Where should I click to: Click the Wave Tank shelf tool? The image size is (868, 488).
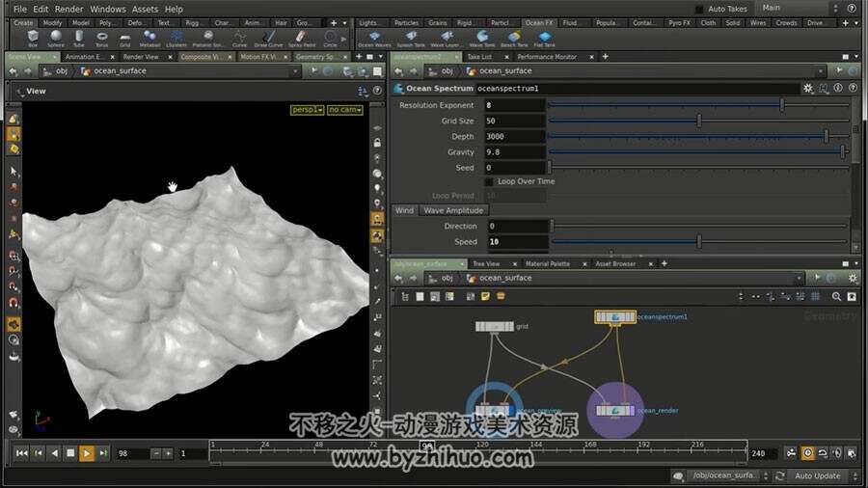tap(482, 39)
